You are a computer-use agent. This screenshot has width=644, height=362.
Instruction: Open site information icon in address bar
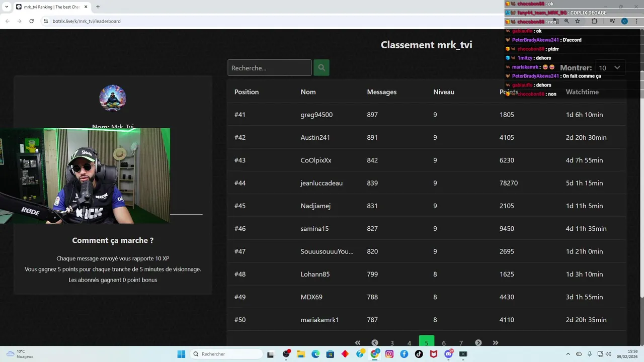[46, 21]
